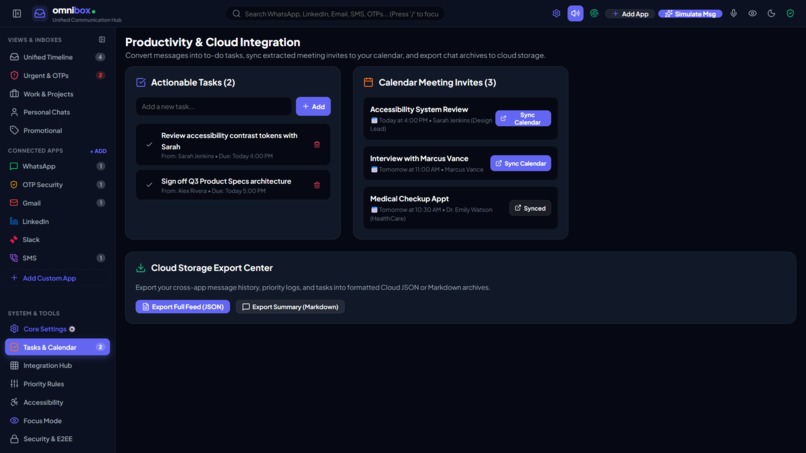Viewport: 806px width, 453px height.
Task: Select the SMS connected app
Action: (x=57, y=258)
